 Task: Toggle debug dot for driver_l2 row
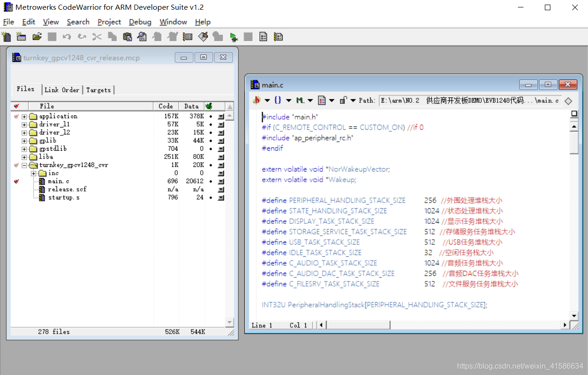point(211,133)
